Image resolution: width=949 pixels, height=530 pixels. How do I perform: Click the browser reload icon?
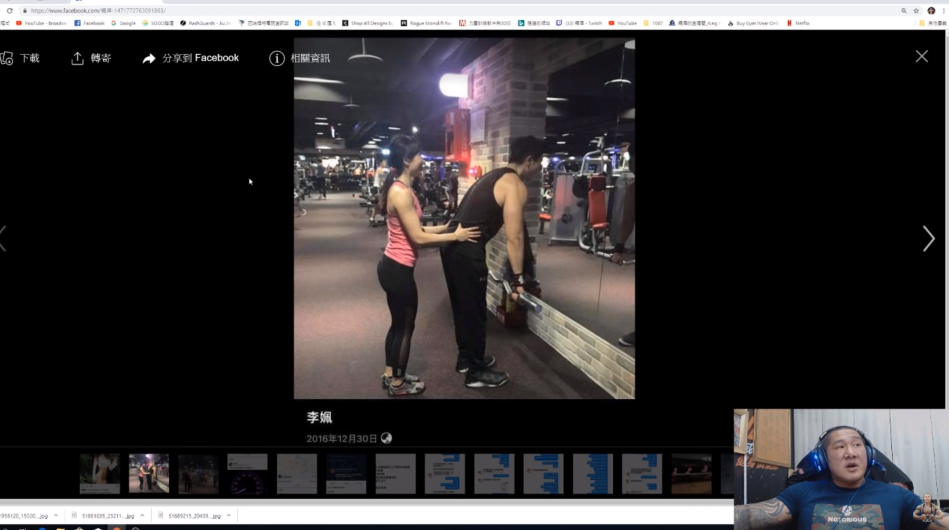[10, 10]
